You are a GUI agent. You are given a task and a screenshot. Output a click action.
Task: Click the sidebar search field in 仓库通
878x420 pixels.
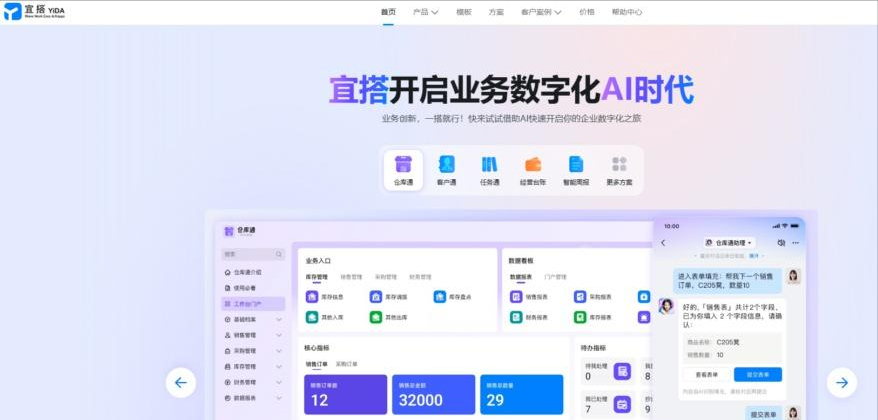coord(253,254)
